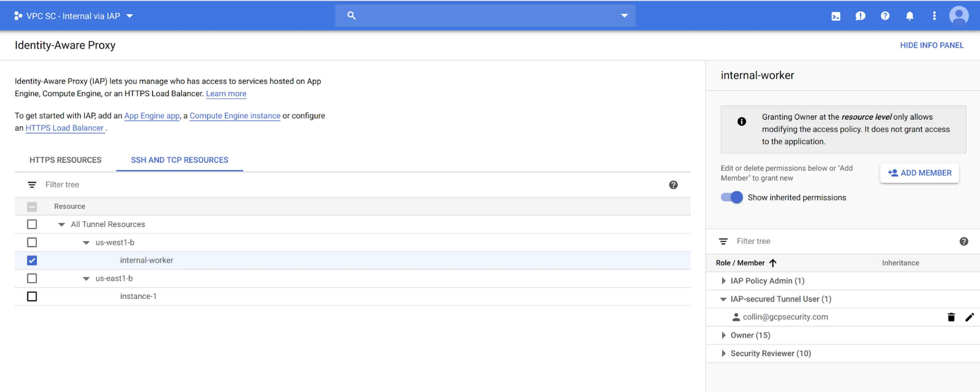The height and width of the screenshot is (392, 980).
Task: Expand IAP Policy Admin role
Action: 724,281
